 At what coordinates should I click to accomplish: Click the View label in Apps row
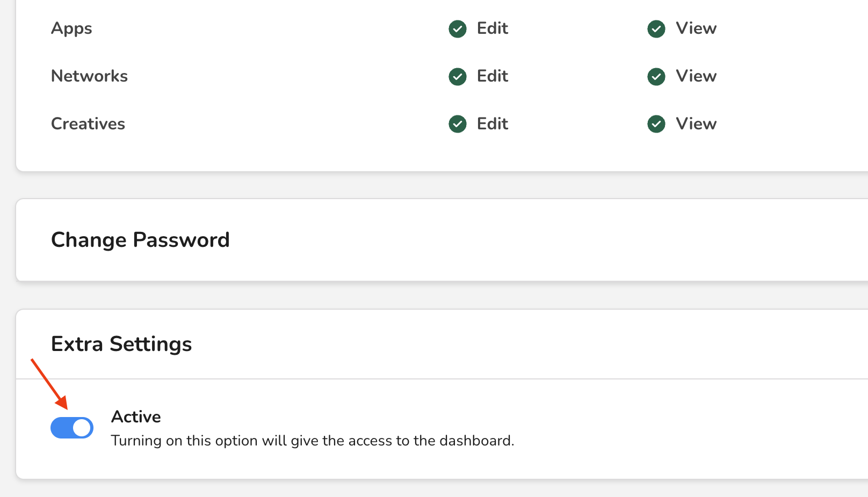pos(696,28)
